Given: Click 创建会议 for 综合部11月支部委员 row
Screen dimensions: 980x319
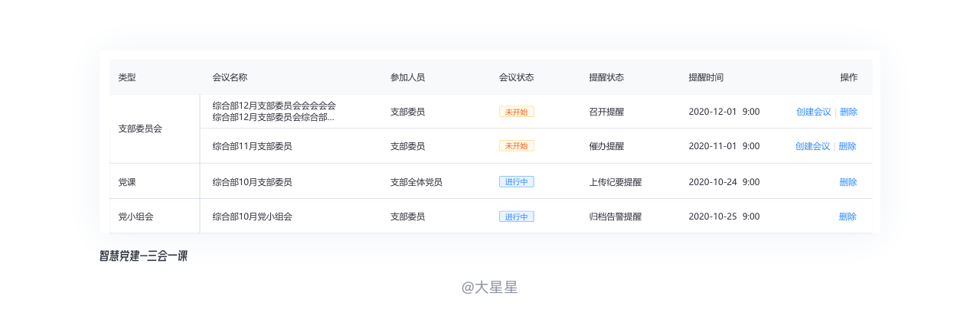Looking at the screenshot, I should coord(812,146).
